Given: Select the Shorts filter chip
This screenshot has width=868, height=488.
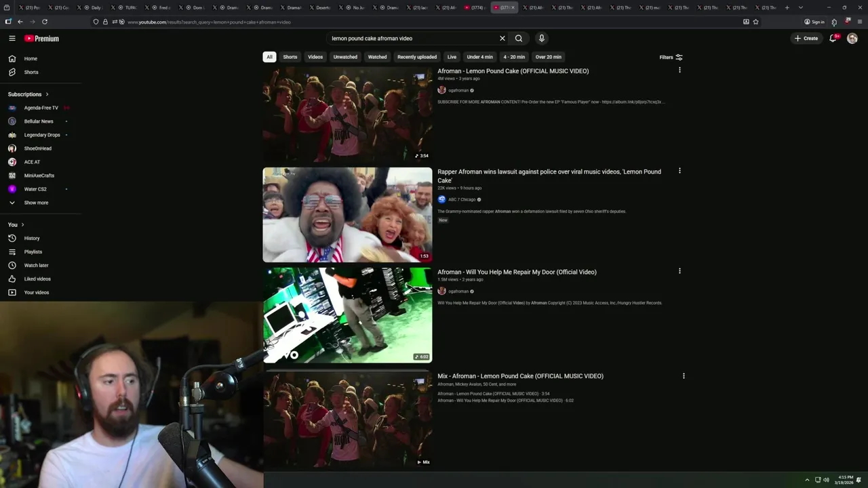Looking at the screenshot, I should click(x=290, y=57).
